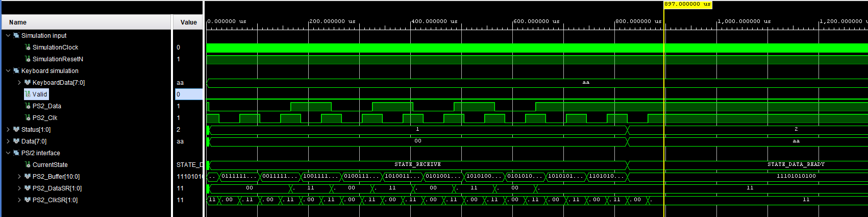Collapse the Keyboard simulation group
The height and width of the screenshot is (217, 868).
point(8,71)
